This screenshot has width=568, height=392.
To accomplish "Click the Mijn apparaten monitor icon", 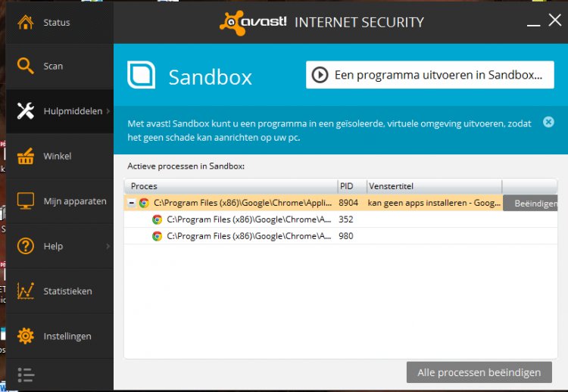I will coord(25,201).
